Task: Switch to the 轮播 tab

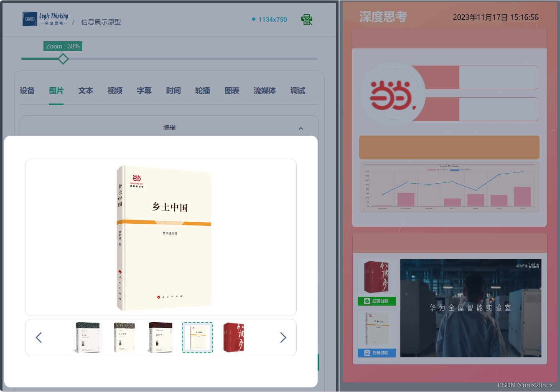Action: 203,91
